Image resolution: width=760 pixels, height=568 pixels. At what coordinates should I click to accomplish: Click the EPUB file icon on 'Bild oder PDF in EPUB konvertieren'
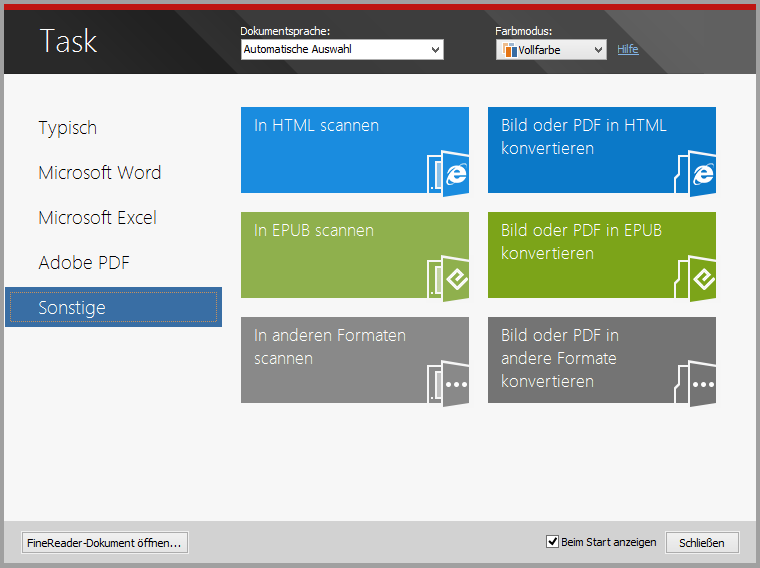[696, 278]
